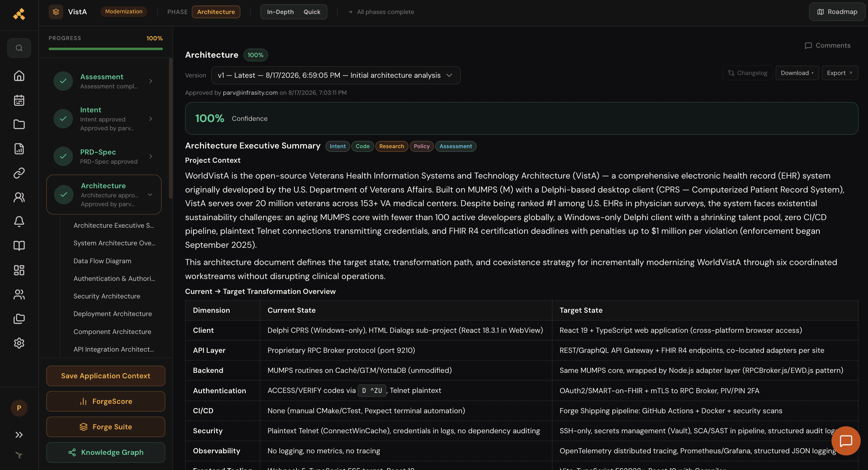Open the Security Architecture section
The image size is (868, 470).
pyautogui.click(x=107, y=296)
